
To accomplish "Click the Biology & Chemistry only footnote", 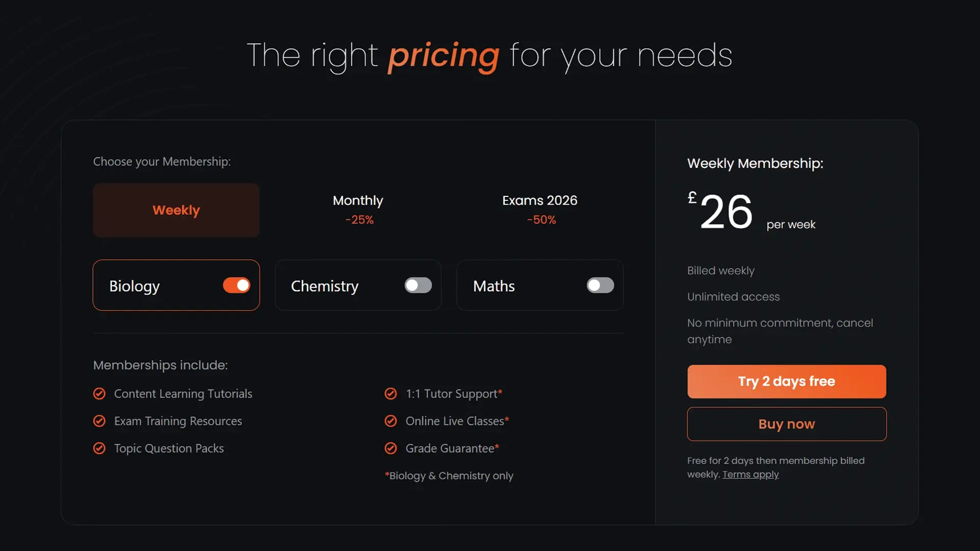I will (x=449, y=476).
